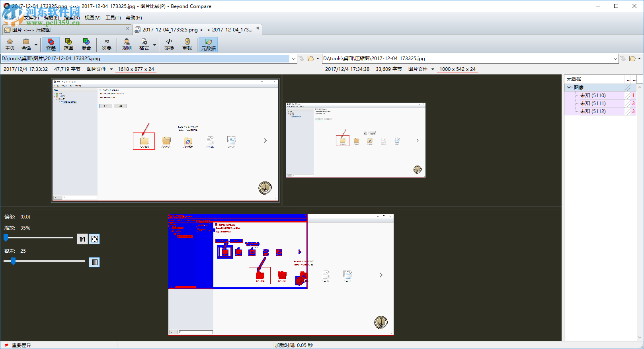The width and height of the screenshot is (644, 349).
Task: Toggle the 次要 minor differences button
Action: [107, 45]
